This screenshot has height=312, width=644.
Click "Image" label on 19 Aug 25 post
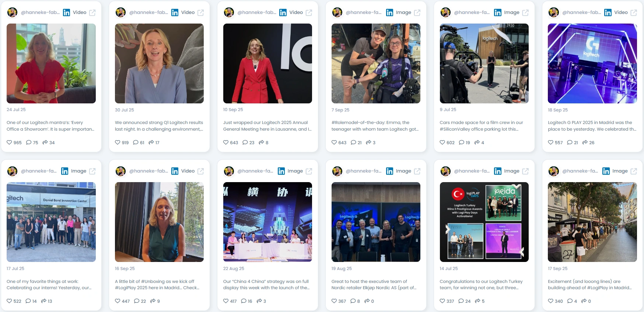tap(403, 171)
